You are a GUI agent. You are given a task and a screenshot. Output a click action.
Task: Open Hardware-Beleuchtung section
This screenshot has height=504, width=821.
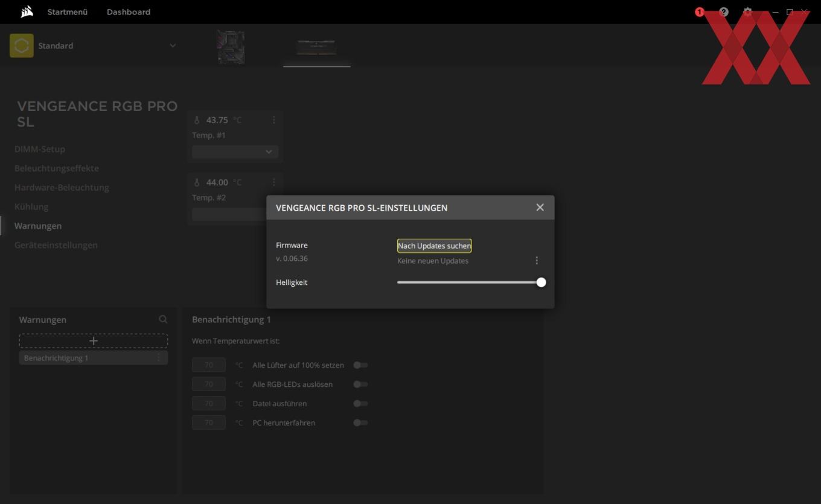click(x=62, y=188)
